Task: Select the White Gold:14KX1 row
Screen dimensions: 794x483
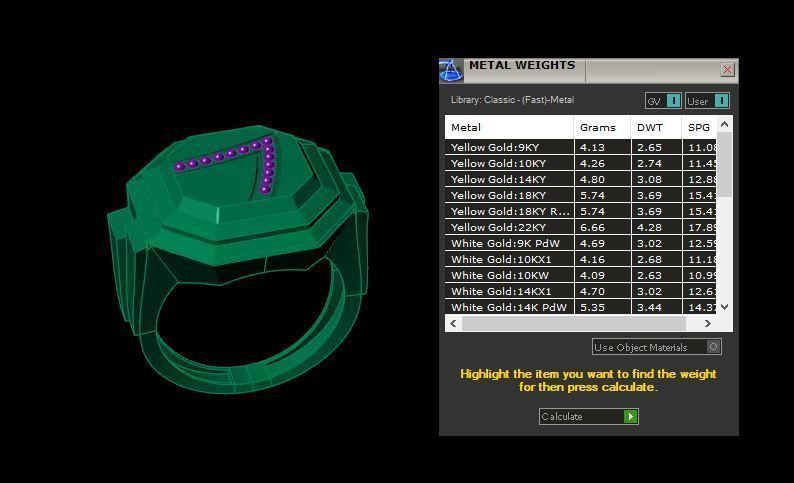Action: click(x=581, y=291)
